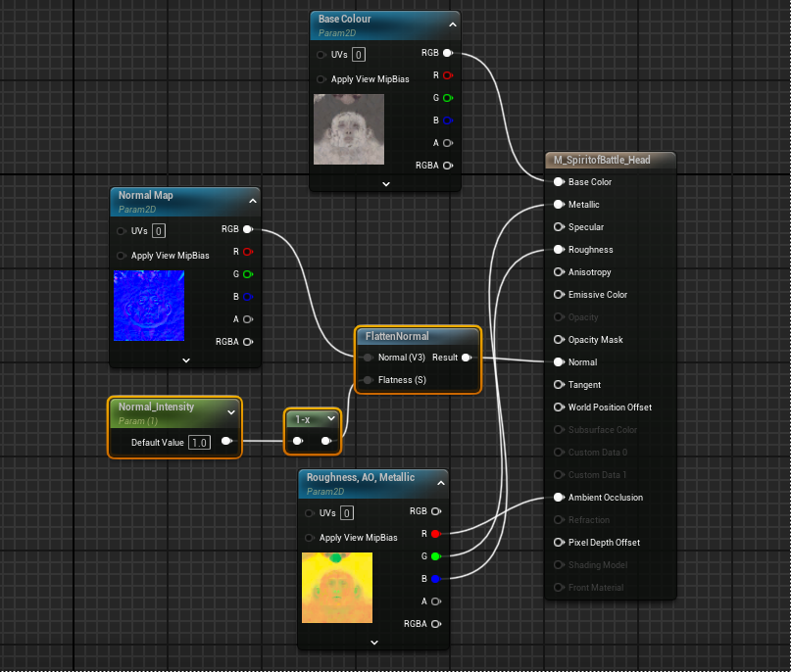Click the RGBA pin on Normal Map node
Screen dimensions: 791x672
248,342
